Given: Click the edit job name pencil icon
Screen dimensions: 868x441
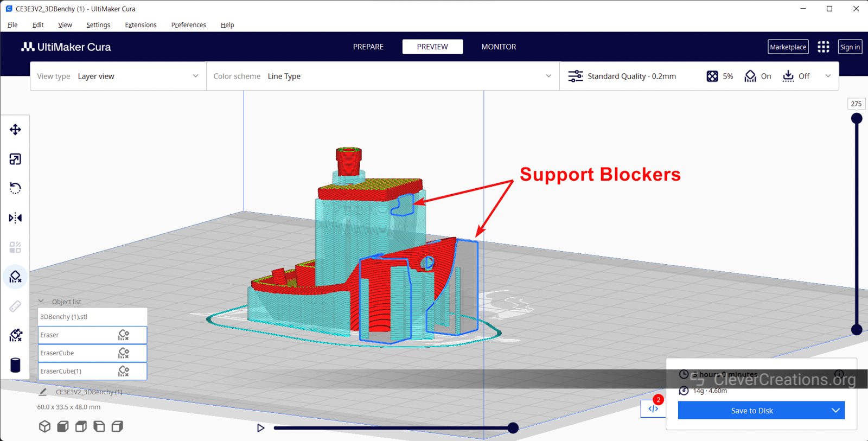Looking at the screenshot, I should coord(43,392).
